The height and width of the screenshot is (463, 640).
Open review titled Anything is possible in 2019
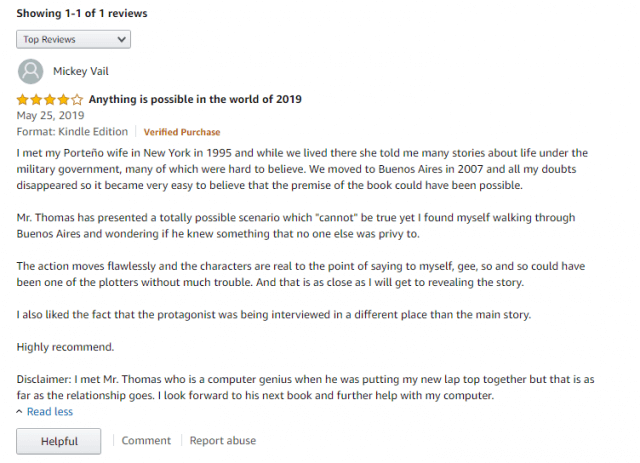click(195, 99)
